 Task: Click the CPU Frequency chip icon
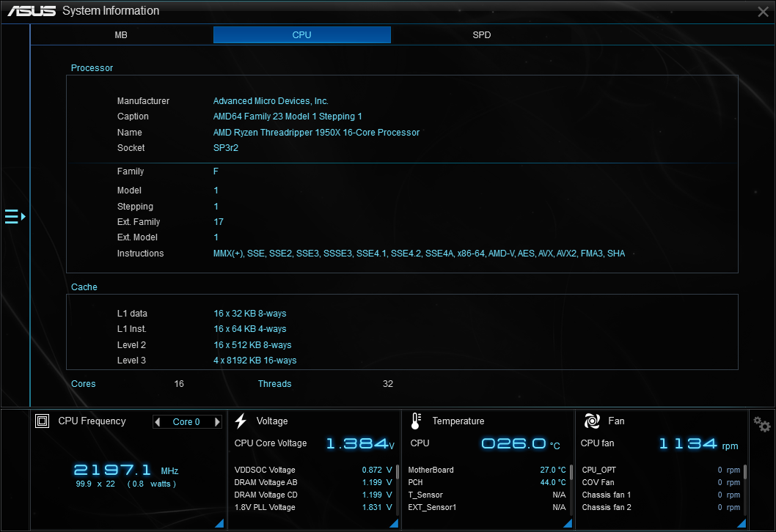(42, 421)
